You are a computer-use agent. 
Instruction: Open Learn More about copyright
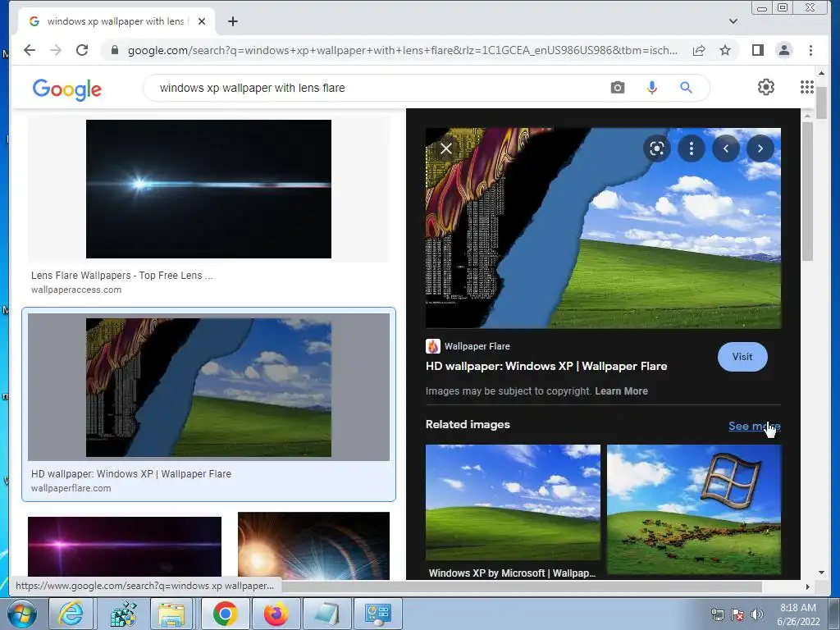621,391
